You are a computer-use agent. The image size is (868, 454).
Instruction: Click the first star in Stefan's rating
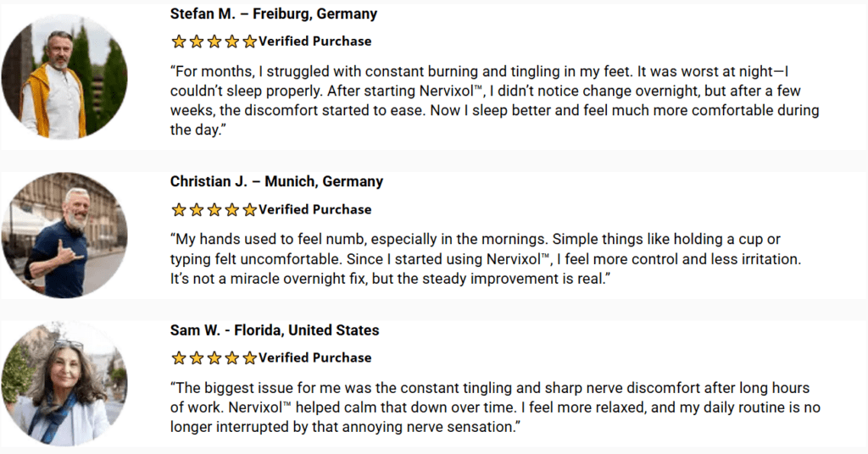[178, 42]
